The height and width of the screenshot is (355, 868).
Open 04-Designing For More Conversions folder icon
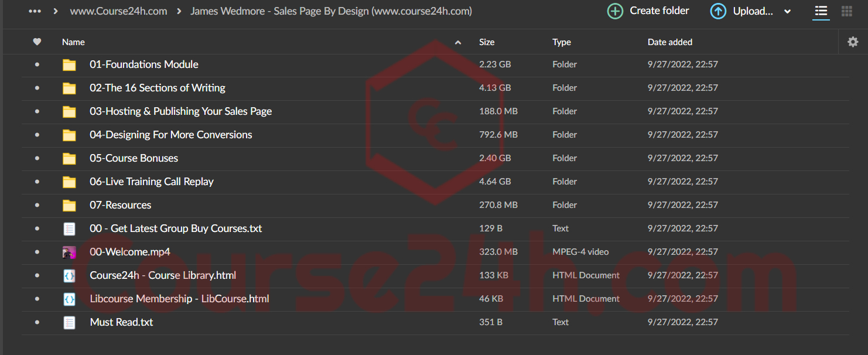click(x=69, y=135)
